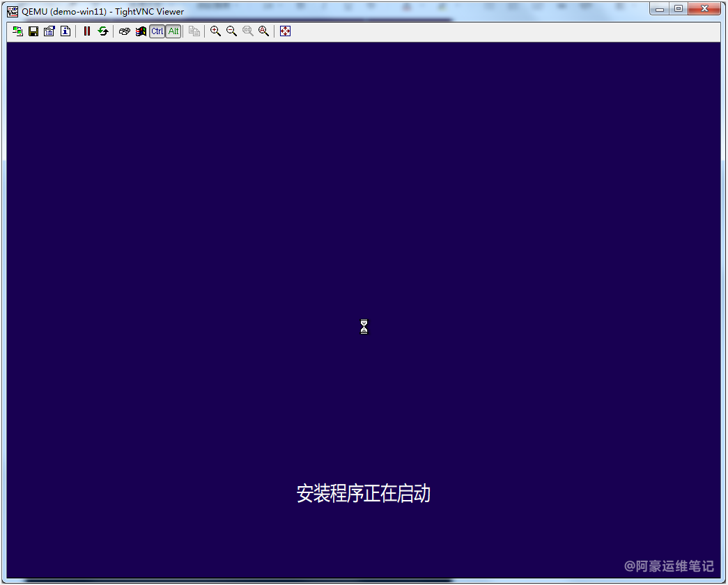Open the VNC system menu icon in the title bar

click(x=13, y=11)
